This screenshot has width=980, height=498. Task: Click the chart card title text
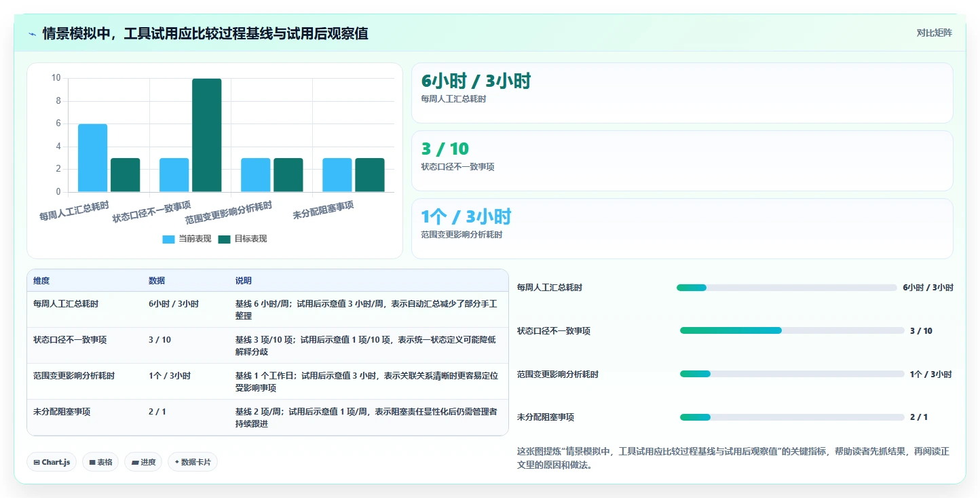205,33
